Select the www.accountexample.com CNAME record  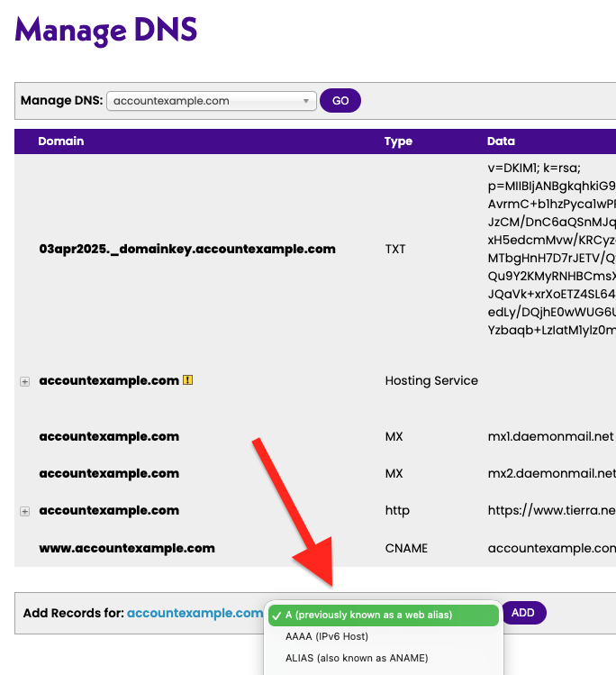point(127,548)
